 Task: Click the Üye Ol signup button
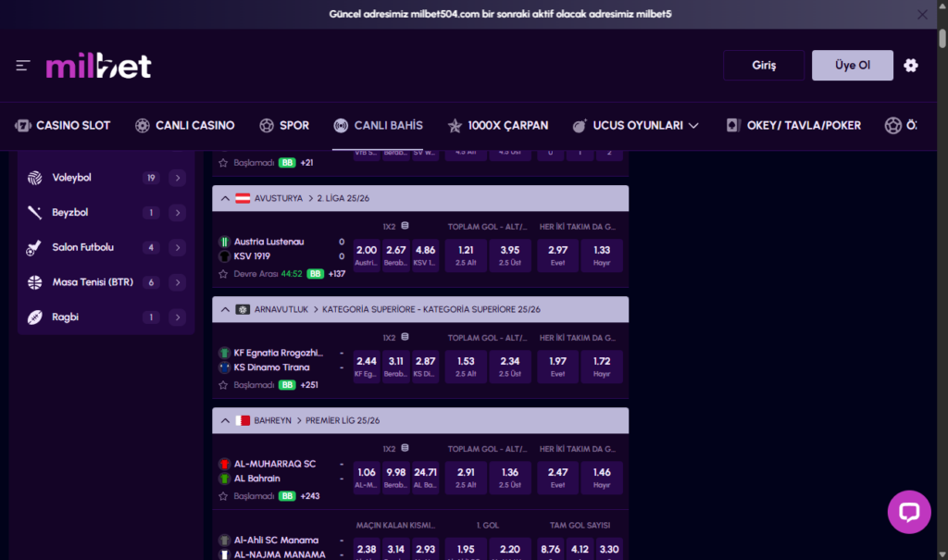coord(852,66)
